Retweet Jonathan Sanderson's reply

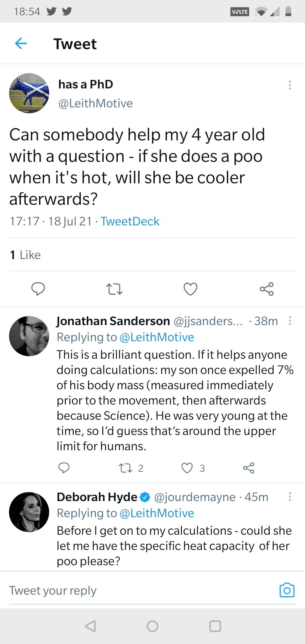125,468
